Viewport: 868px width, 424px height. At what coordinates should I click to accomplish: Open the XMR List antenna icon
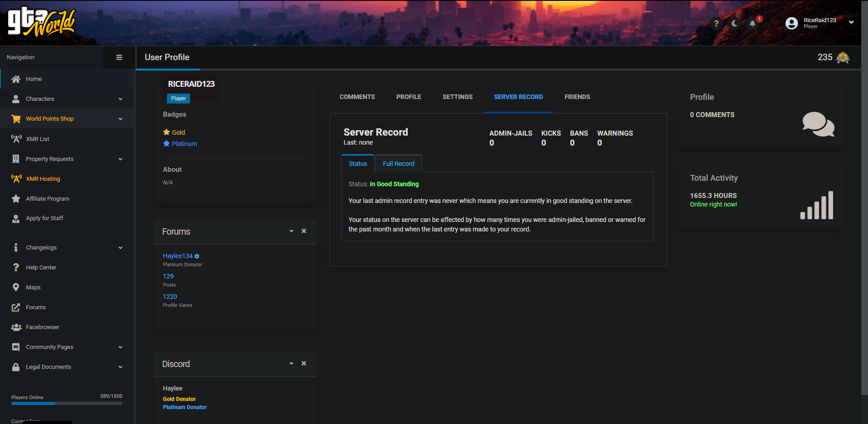tap(16, 139)
